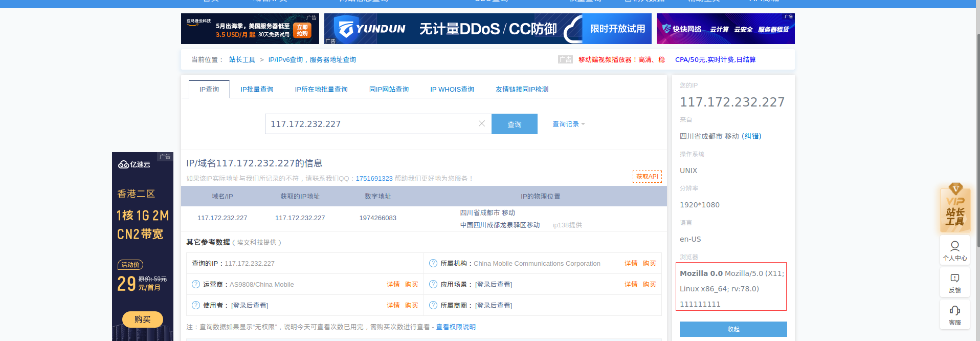Click the 1920*1080 resolution value

click(x=699, y=205)
